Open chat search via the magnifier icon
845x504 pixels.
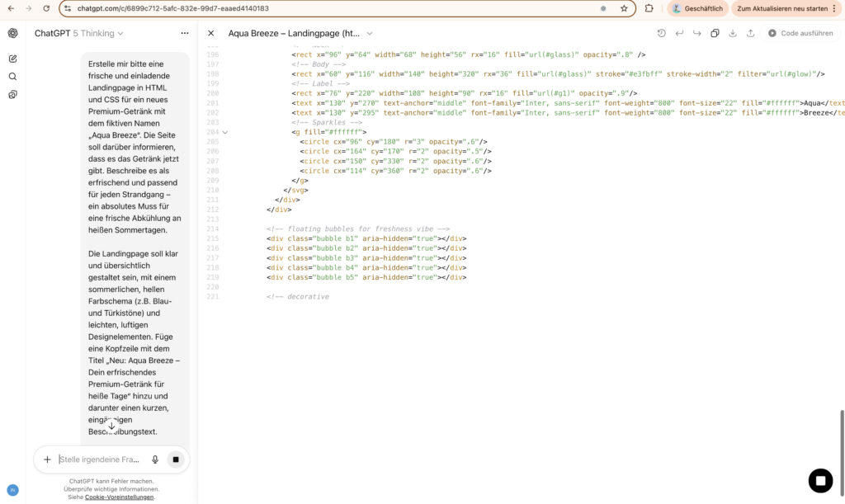point(12,77)
